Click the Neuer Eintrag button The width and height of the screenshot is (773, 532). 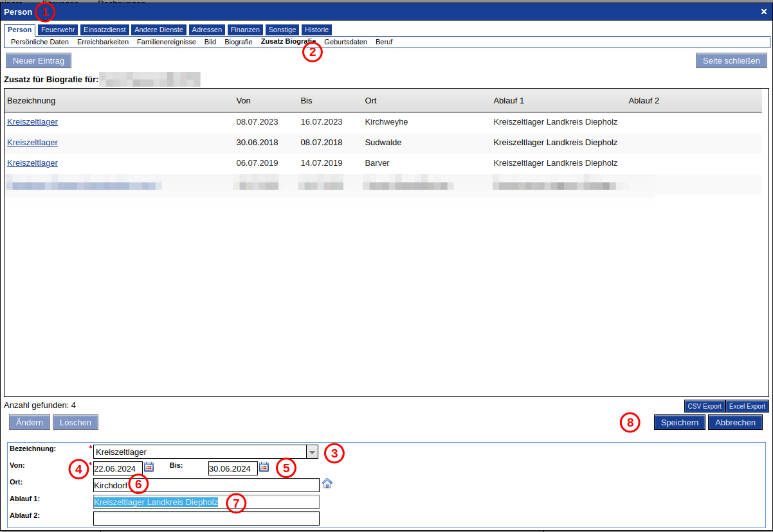pos(39,60)
